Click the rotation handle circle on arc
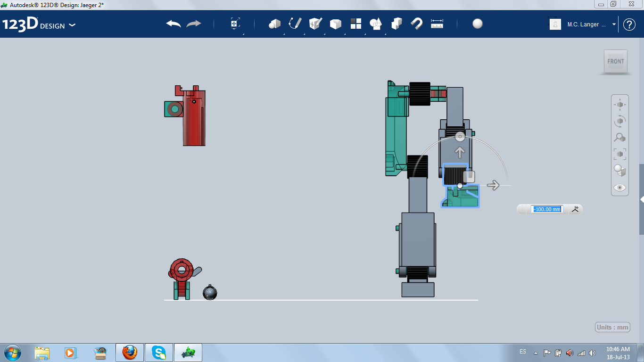Image resolution: width=644 pixels, height=362 pixels. 460,137
